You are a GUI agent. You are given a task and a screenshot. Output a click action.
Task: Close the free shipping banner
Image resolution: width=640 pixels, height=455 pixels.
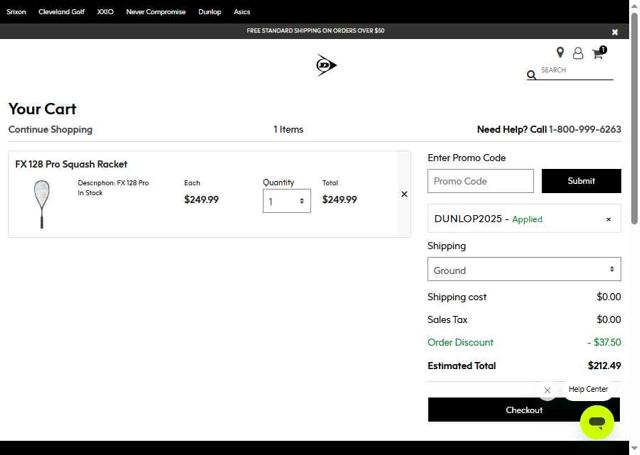point(615,32)
